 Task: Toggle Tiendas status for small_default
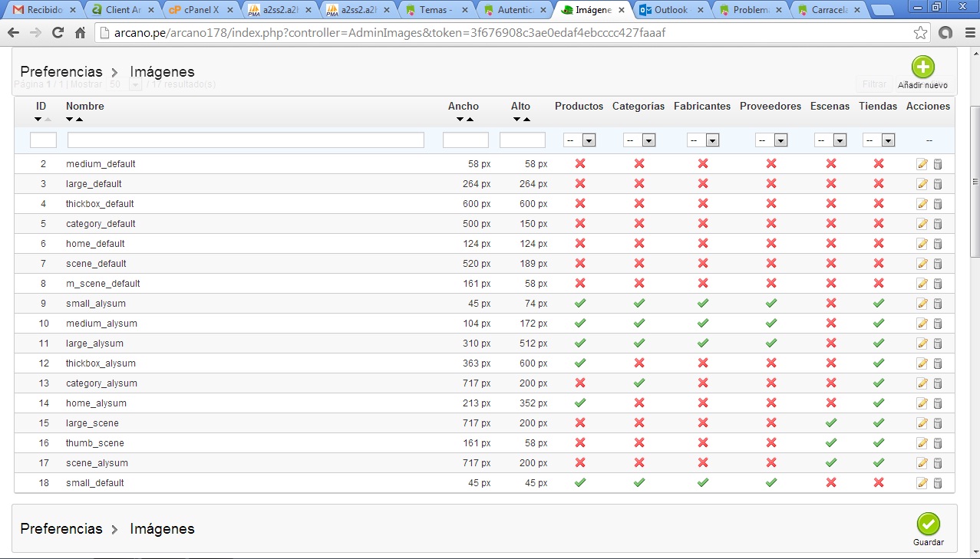tap(879, 483)
